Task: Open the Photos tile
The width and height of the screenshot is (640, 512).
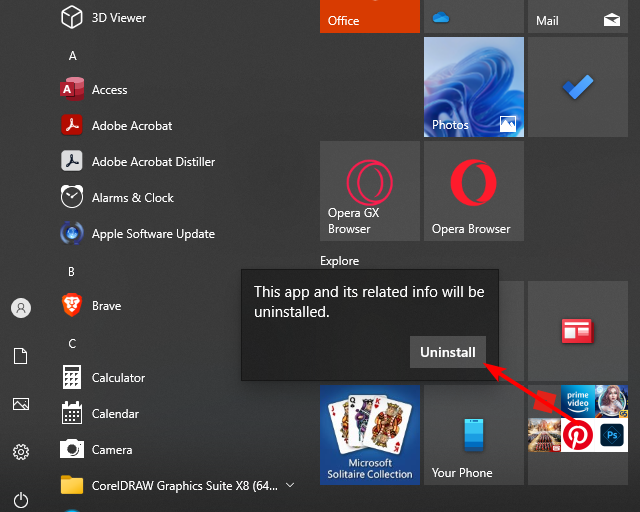Action: click(x=474, y=87)
